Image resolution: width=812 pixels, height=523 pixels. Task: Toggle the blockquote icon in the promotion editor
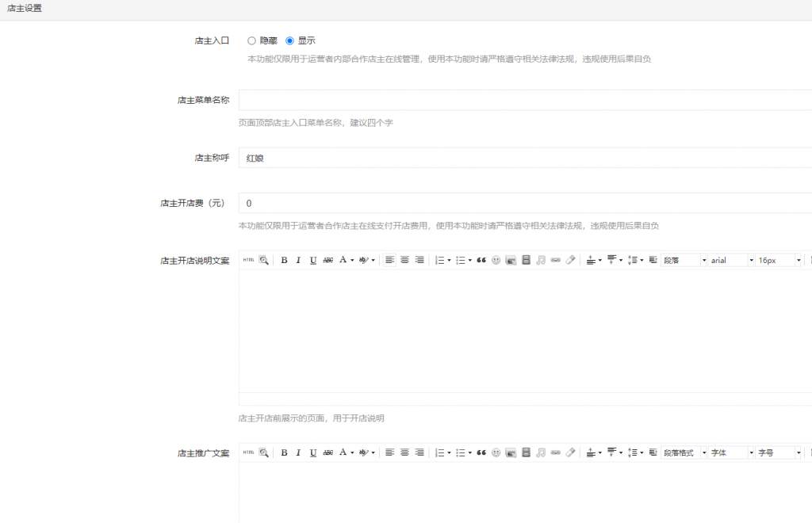point(481,452)
